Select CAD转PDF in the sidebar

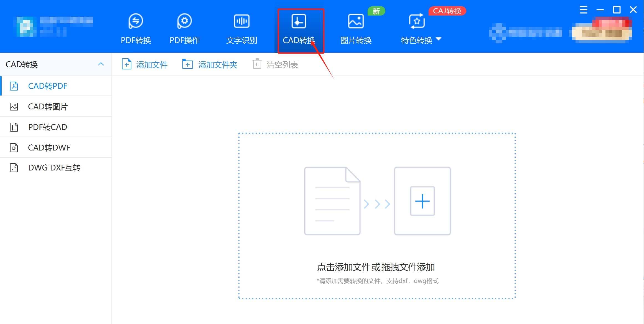coord(48,86)
